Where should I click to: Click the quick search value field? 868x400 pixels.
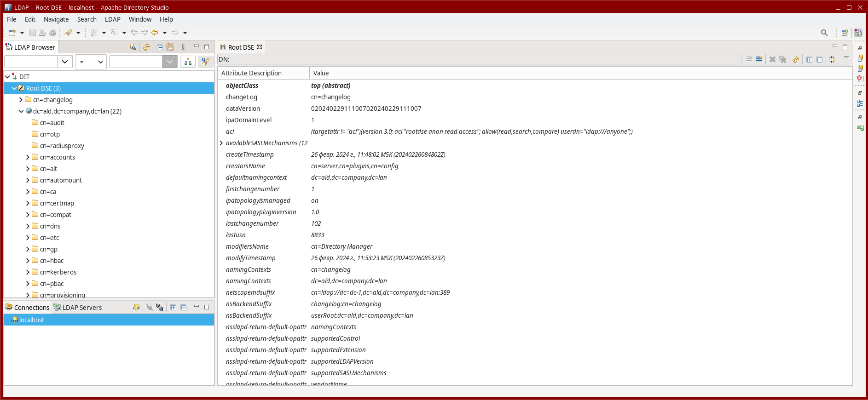136,62
